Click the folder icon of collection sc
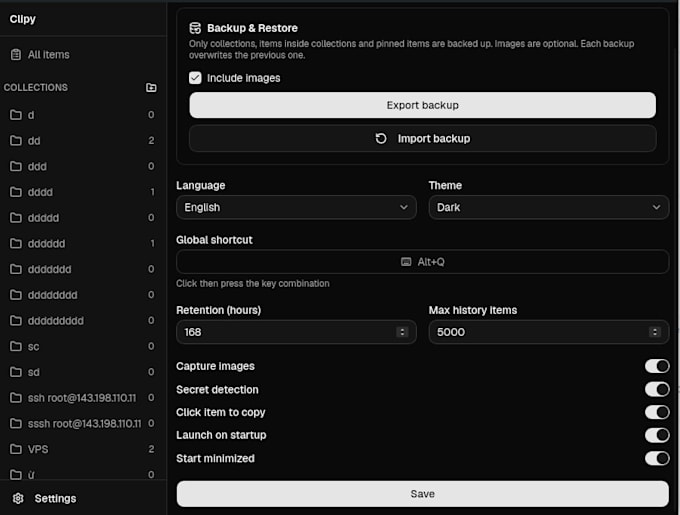This screenshot has width=680, height=515. click(x=16, y=346)
